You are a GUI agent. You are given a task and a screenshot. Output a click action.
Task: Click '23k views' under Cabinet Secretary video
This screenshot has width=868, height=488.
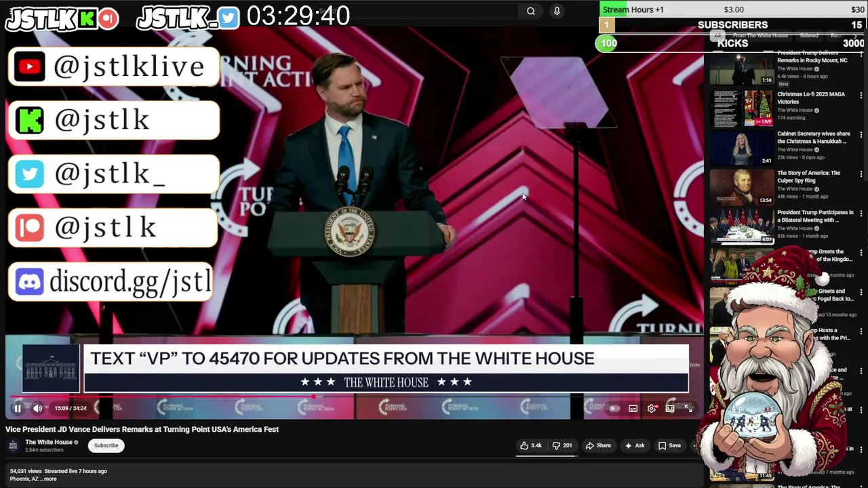[787, 157]
